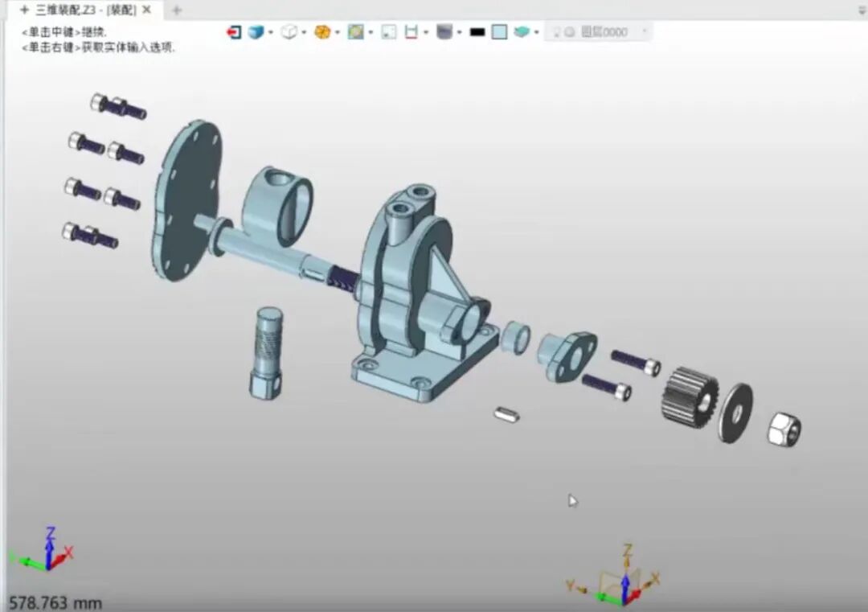
Task: Open the dropdown beside the teal layer icon
Action: [536, 32]
